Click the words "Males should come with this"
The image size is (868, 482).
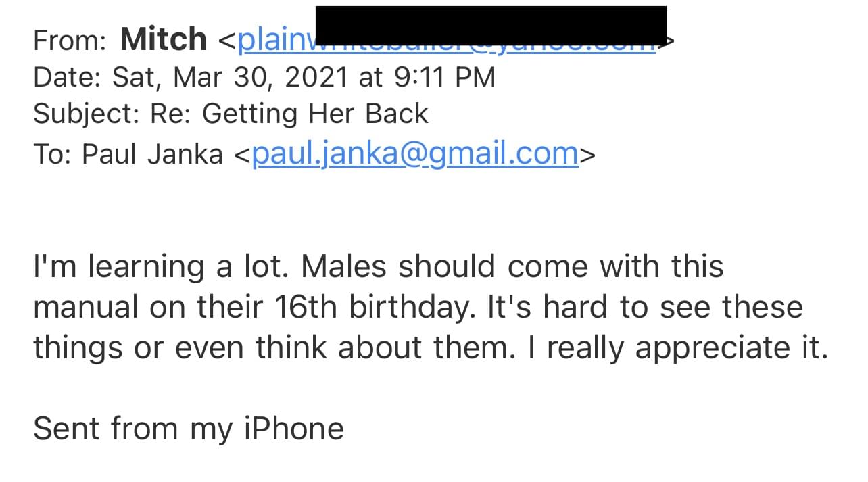point(512,266)
